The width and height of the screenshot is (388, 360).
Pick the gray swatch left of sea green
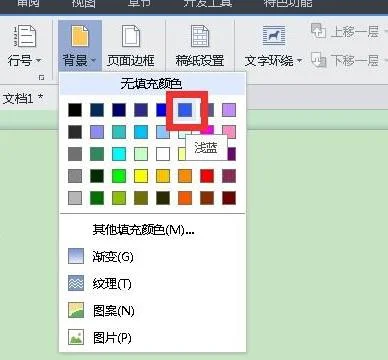coord(75,154)
